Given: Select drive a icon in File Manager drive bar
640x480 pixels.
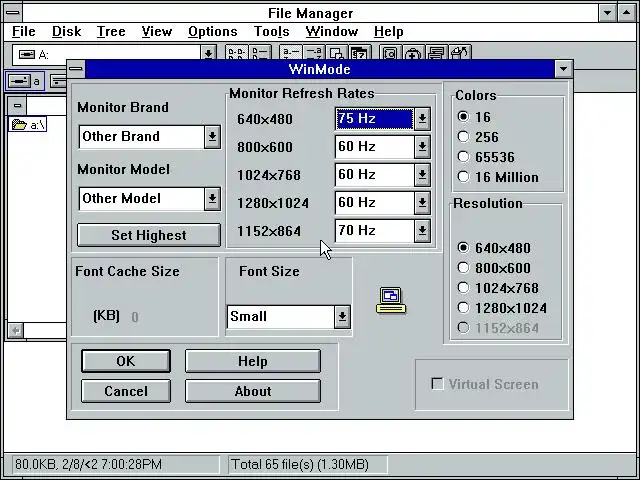Looking at the screenshot, I should [25, 81].
